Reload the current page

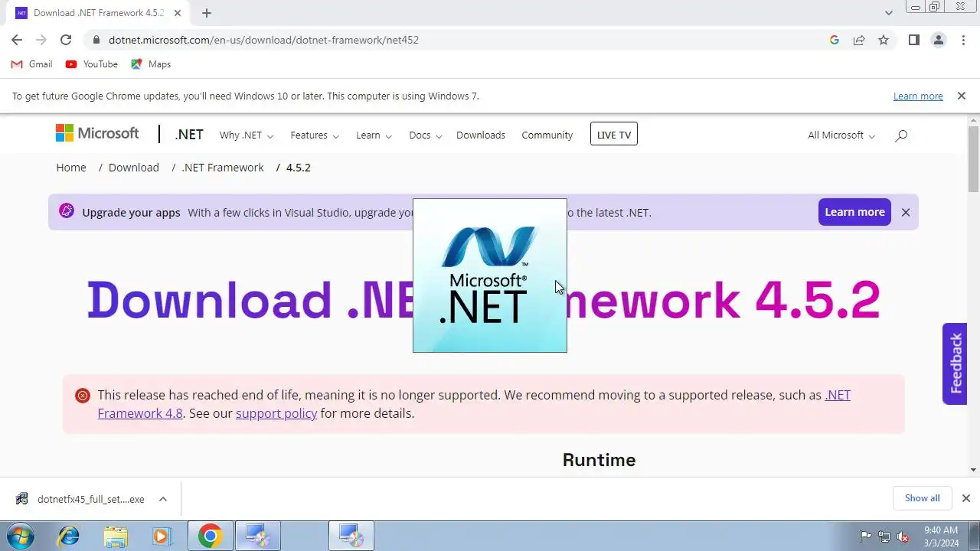click(x=66, y=40)
